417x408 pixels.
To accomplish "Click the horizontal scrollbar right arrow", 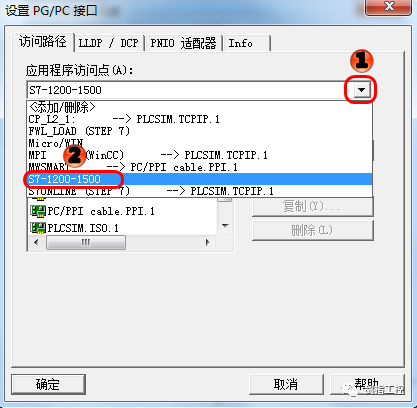I will pos(208,242).
